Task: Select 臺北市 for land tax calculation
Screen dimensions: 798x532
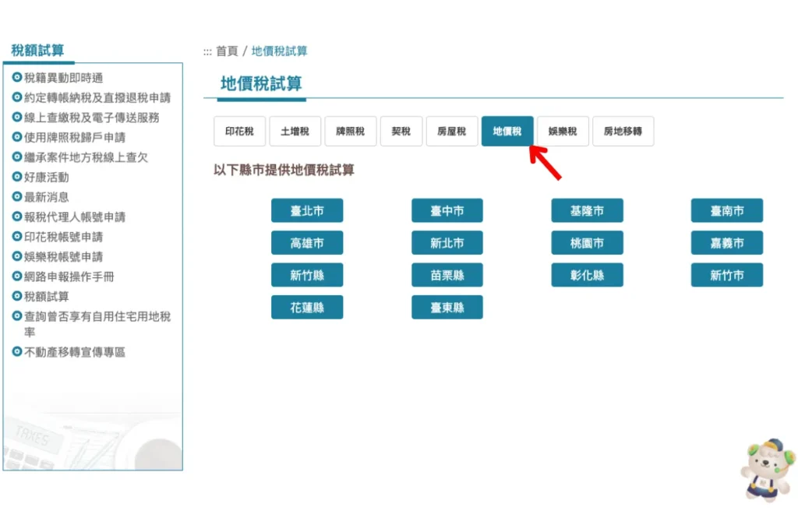Action: (x=307, y=210)
